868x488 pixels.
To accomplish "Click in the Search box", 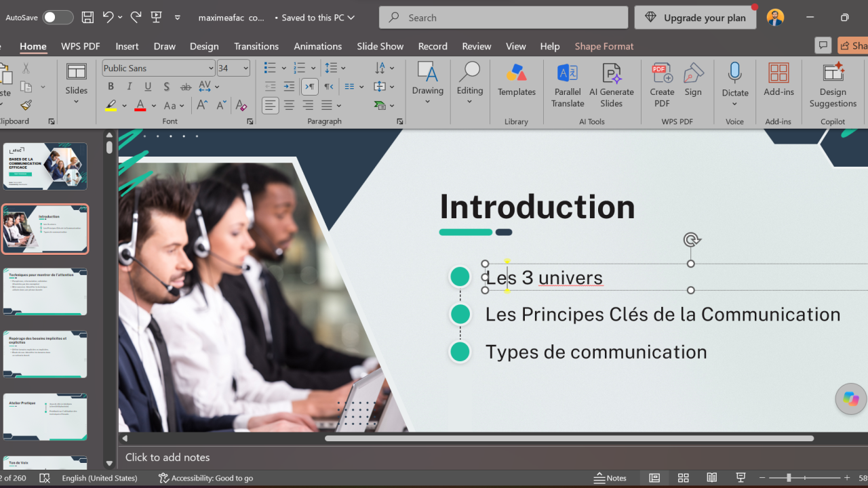I will coord(503,18).
